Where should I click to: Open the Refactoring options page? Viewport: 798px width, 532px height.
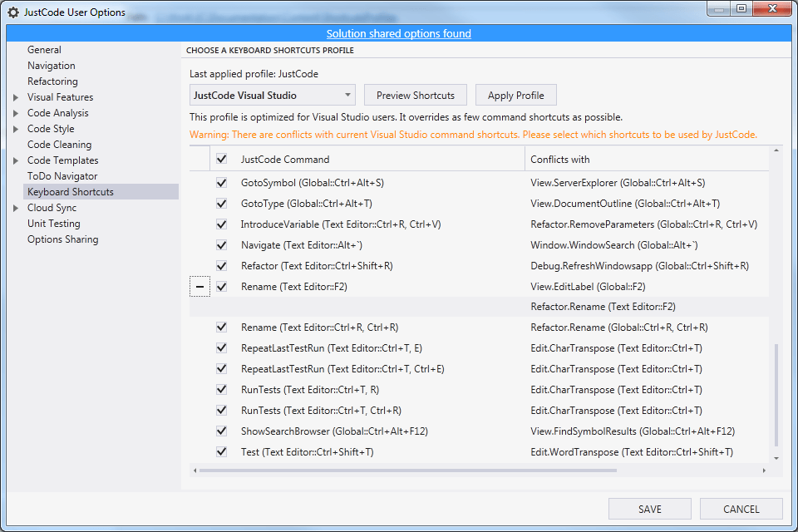pos(52,81)
